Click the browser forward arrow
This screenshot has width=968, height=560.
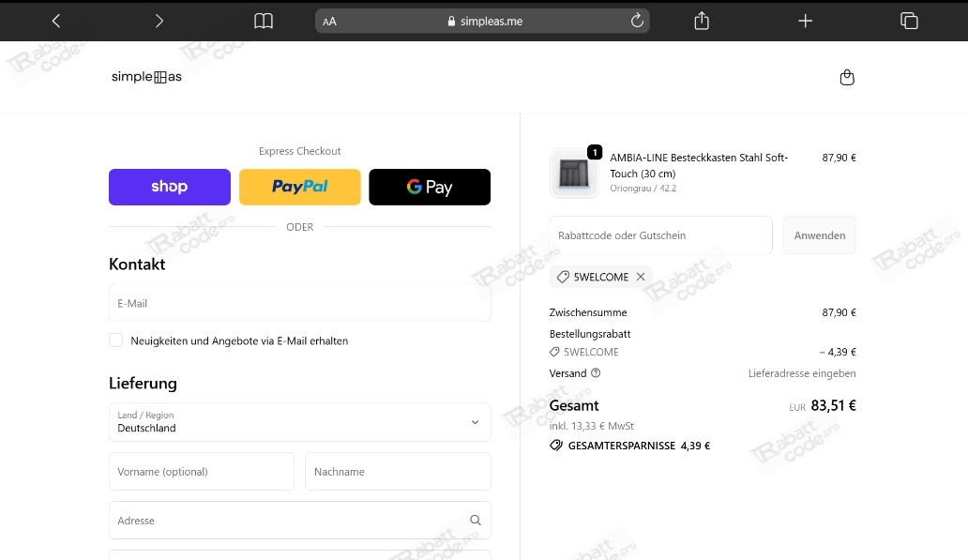(x=159, y=21)
